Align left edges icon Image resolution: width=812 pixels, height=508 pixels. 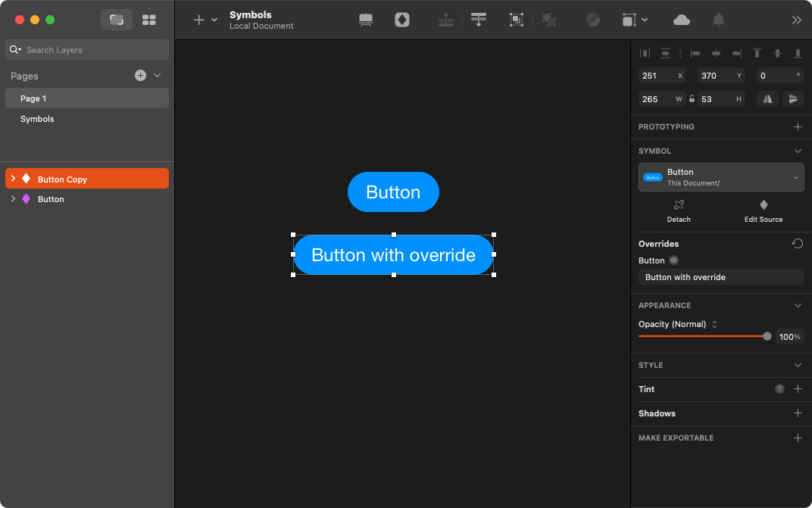pyautogui.click(x=695, y=53)
